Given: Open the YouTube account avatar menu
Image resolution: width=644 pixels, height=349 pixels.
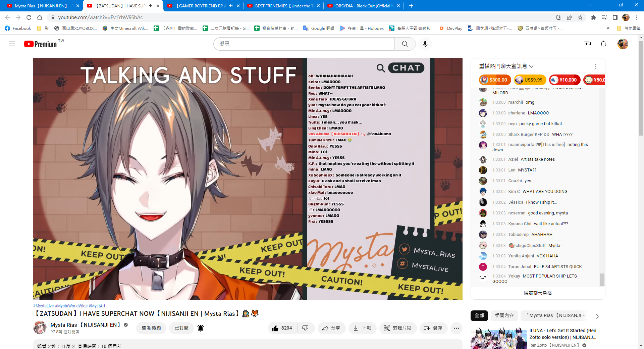Looking at the screenshot, I should click(x=623, y=44).
